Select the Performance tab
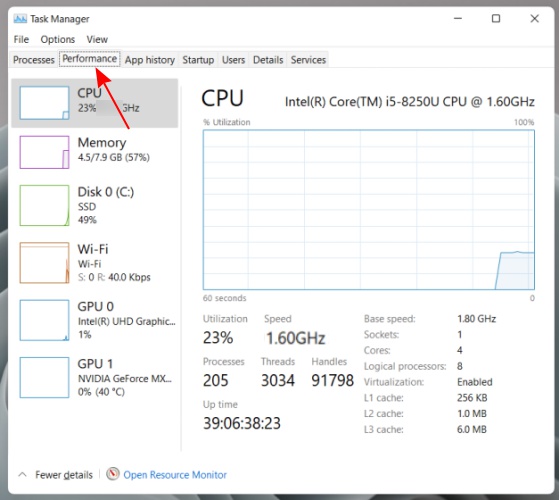This screenshot has height=500, width=559. point(89,58)
